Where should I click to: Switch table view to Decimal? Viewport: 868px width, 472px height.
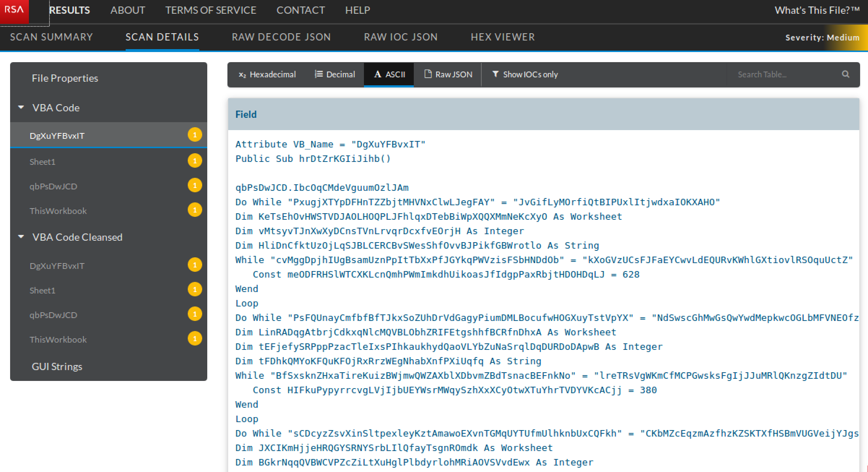click(x=335, y=74)
